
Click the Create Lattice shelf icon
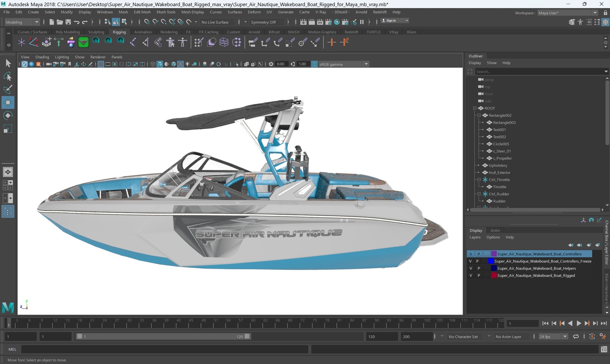[224, 42]
